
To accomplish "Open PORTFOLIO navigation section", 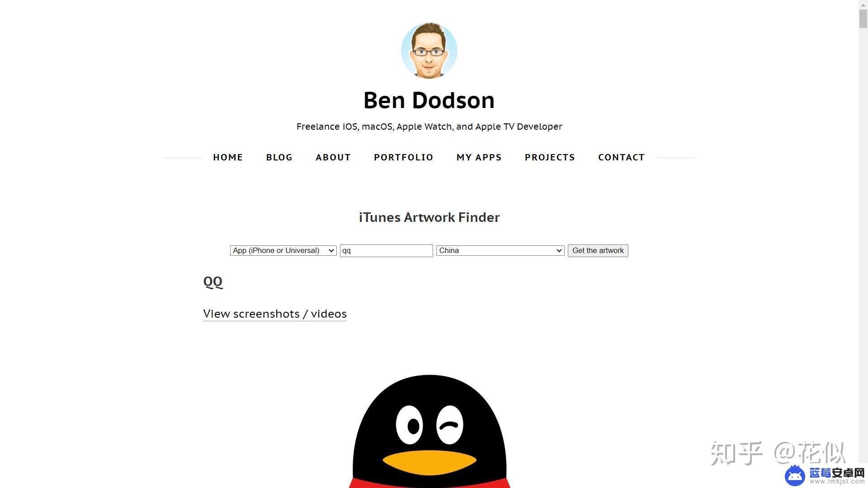I will pyautogui.click(x=404, y=157).
